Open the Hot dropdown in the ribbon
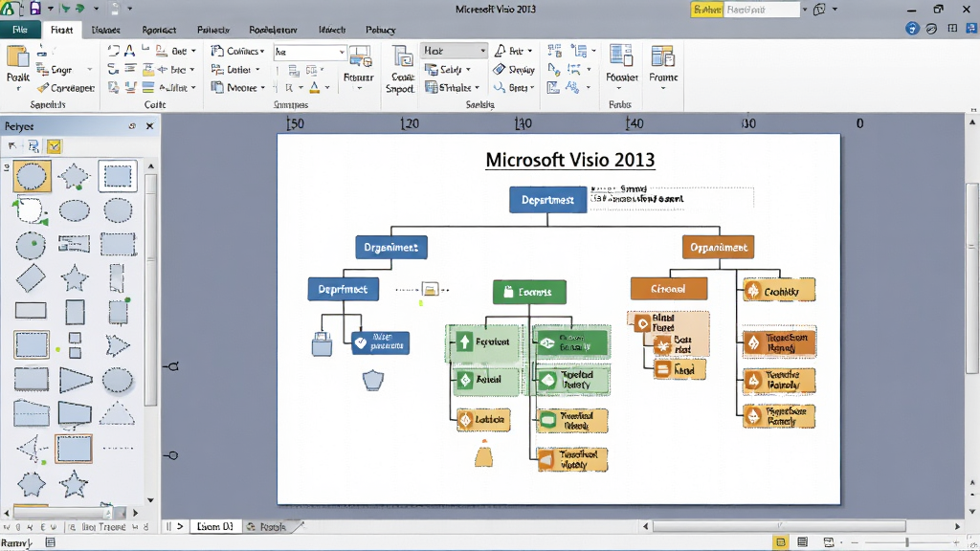 454,51
